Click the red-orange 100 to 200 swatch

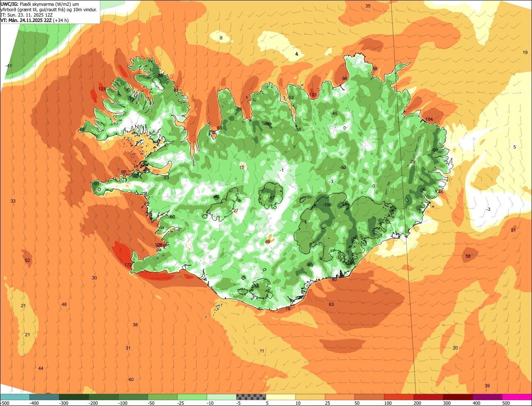399,397
